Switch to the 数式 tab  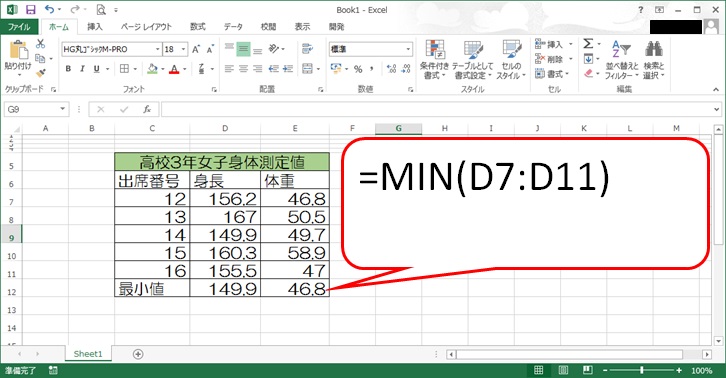pos(198,27)
